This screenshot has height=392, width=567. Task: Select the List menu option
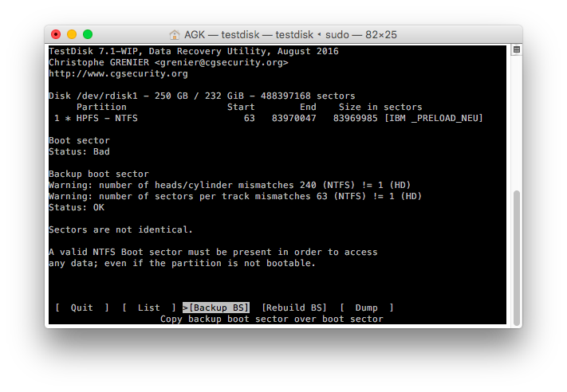coord(148,308)
